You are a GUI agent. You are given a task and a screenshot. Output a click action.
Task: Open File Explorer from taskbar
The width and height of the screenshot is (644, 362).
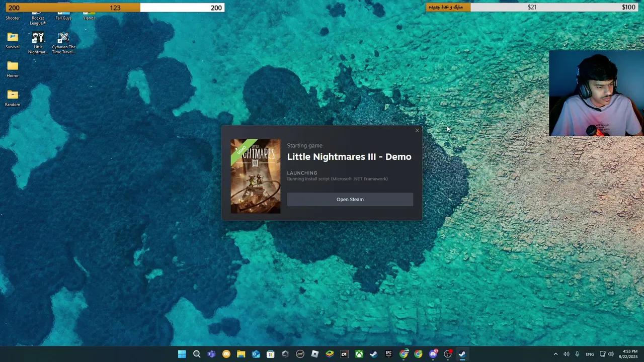click(x=241, y=354)
